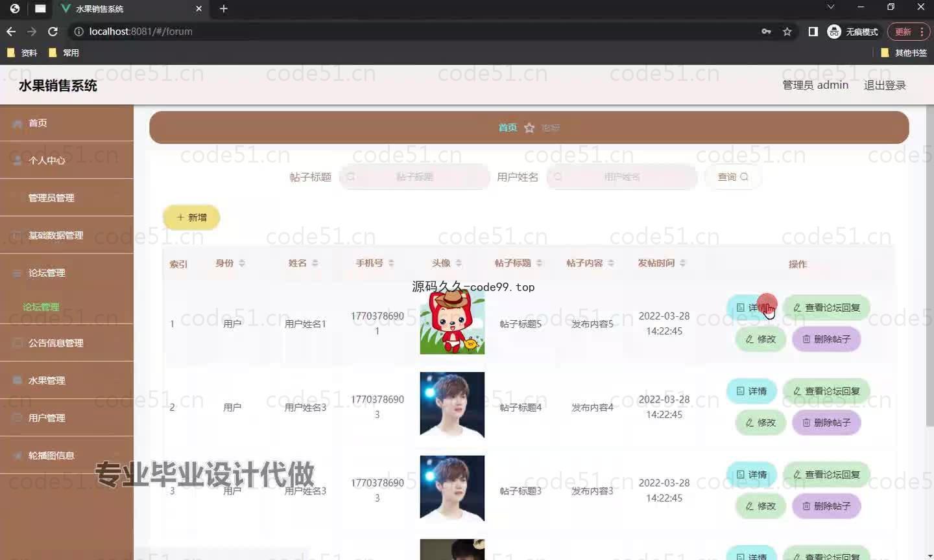Click 修改 for 帖子标题4 row
This screenshot has height=560, width=934.
[x=760, y=423]
